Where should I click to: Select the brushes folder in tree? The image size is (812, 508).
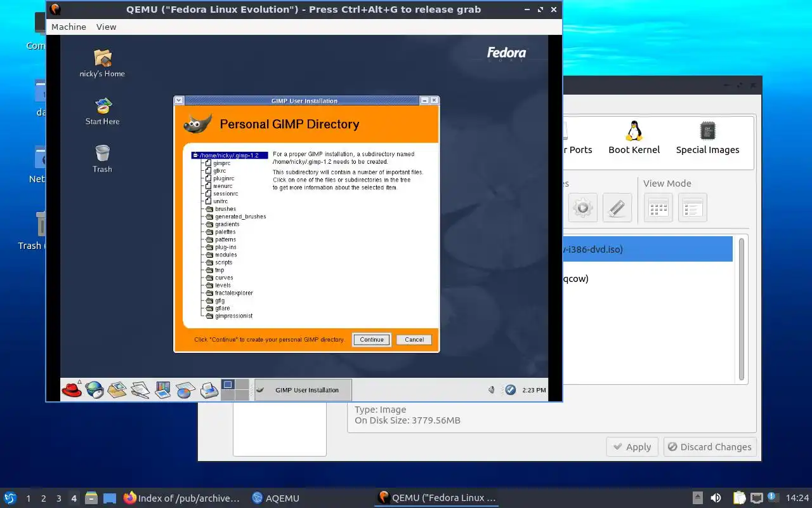click(x=225, y=209)
